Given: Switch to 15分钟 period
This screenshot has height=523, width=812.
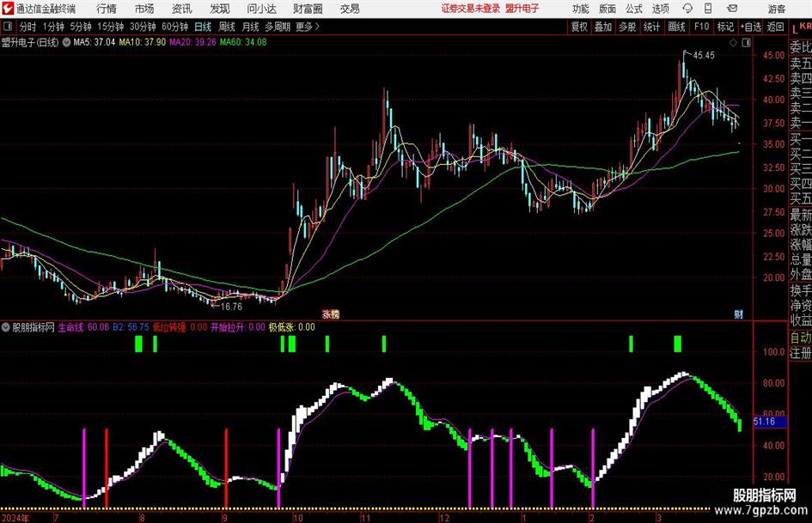Looking at the screenshot, I should coord(111,27).
